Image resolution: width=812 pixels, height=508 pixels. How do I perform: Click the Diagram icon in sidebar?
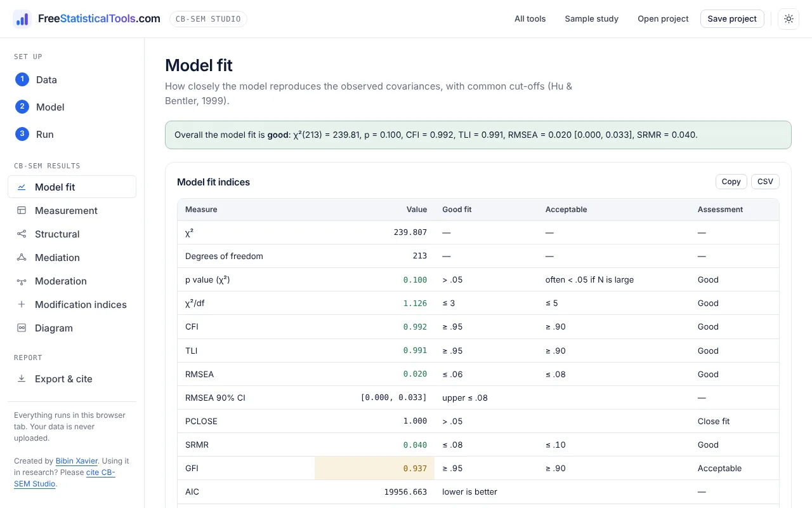(22, 328)
